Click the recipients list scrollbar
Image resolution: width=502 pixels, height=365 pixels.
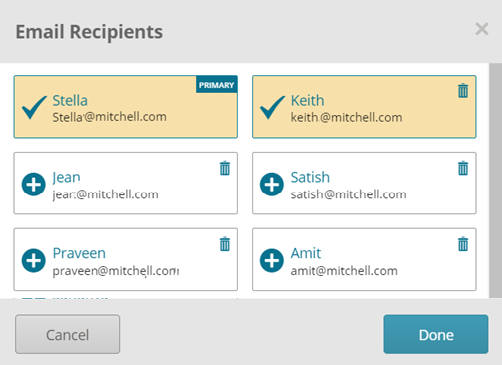tap(495, 180)
